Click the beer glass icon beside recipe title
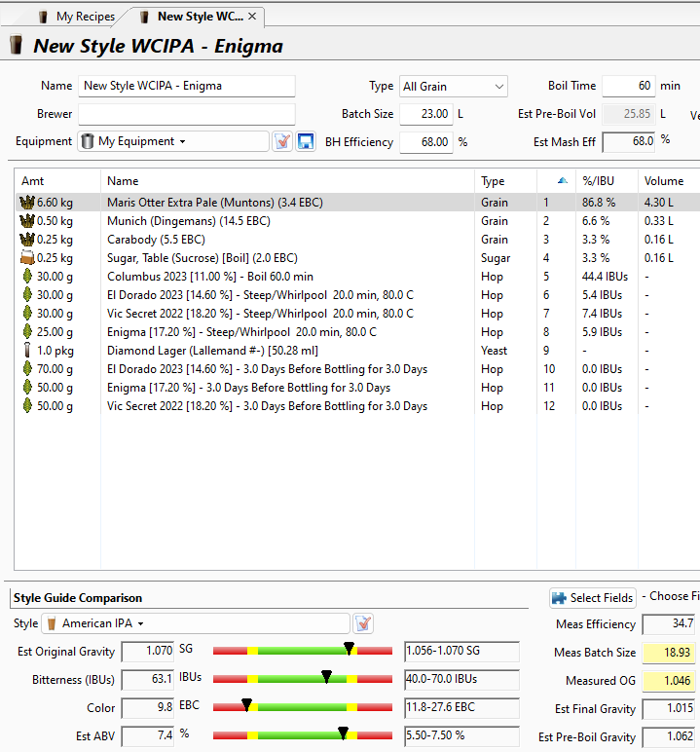The image size is (700, 752). coord(17,45)
